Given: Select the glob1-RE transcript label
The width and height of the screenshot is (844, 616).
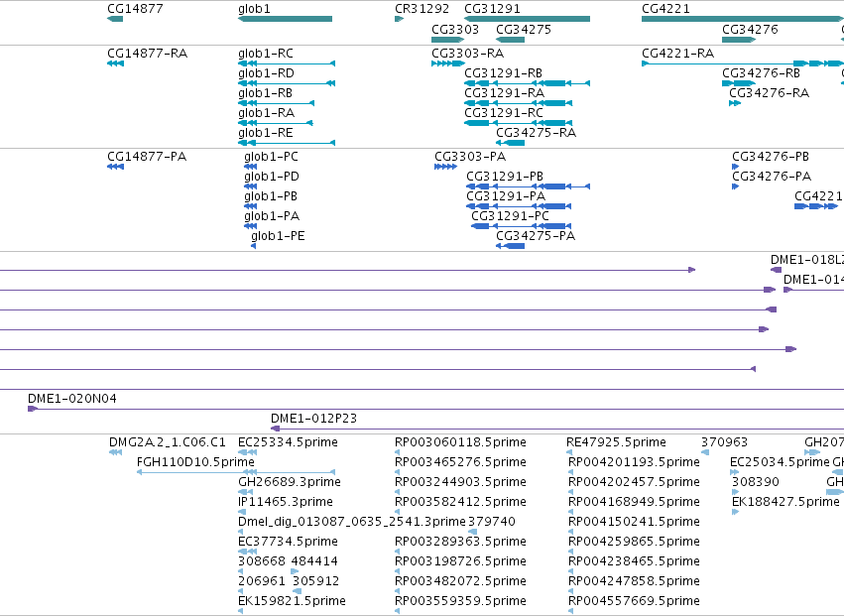Looking at the screenshot, I should pyautogui.click(x=266, y=133).
